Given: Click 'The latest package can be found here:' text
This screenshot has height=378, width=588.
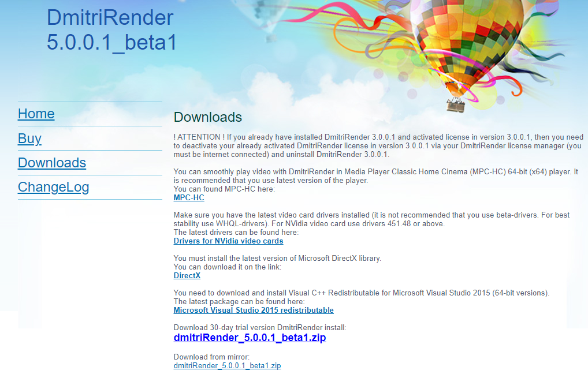Looking at the screenshot, I should point(239,302).
